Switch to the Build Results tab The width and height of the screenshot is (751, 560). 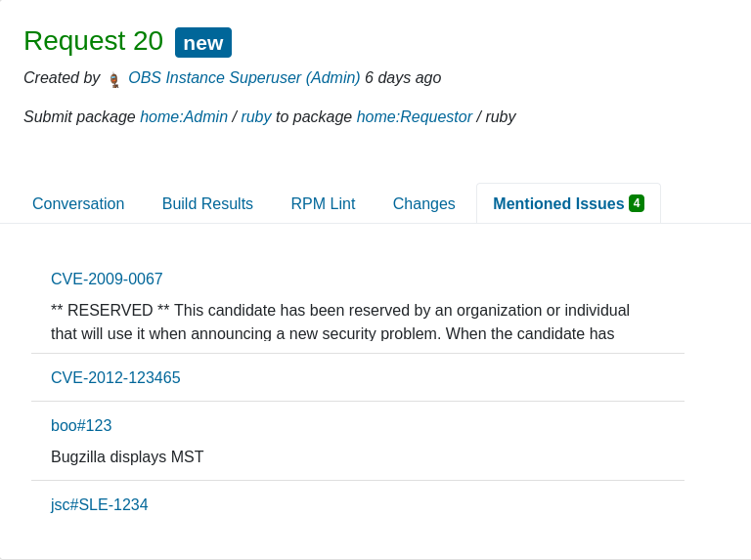coord(207,203)
